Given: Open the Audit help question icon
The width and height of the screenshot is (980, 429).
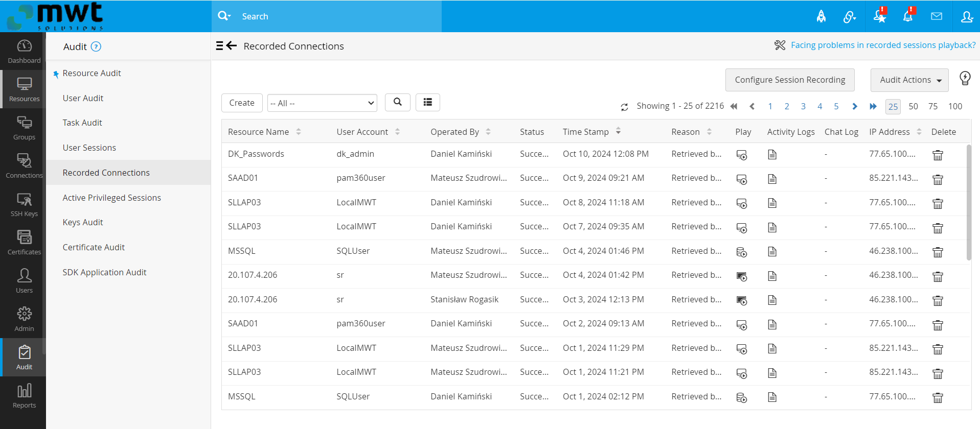Looking at the screenshot, I should click(96, 47).
